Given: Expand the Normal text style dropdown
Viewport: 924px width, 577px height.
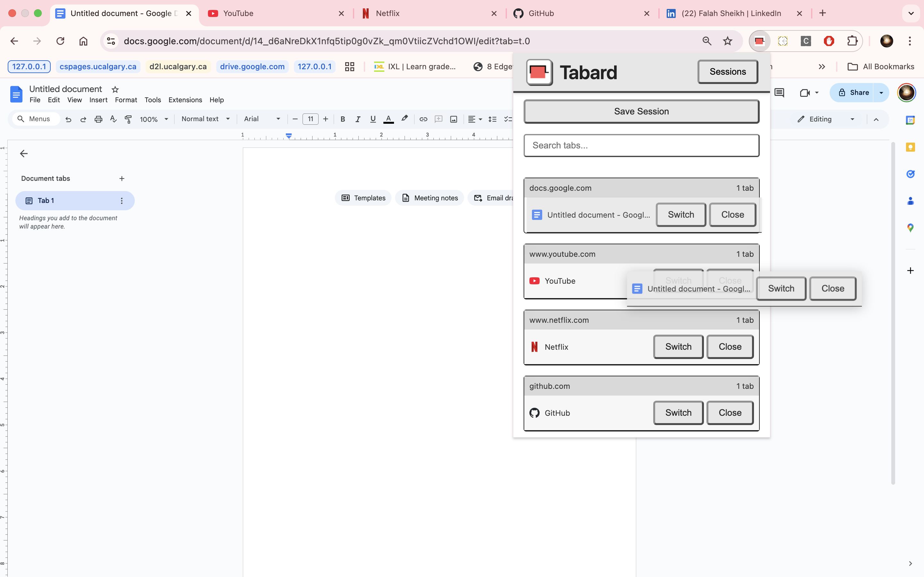Looking at the screenshot, I should [205, 119].
